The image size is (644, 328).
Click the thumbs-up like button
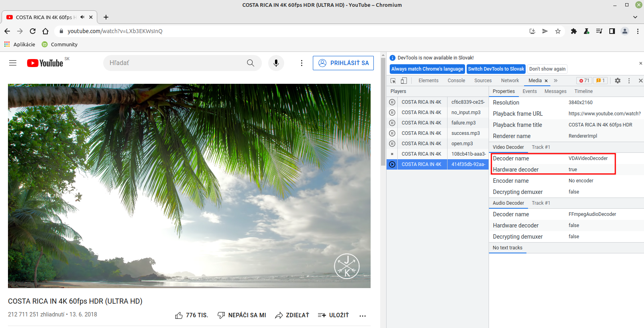[x=179, y=315]
